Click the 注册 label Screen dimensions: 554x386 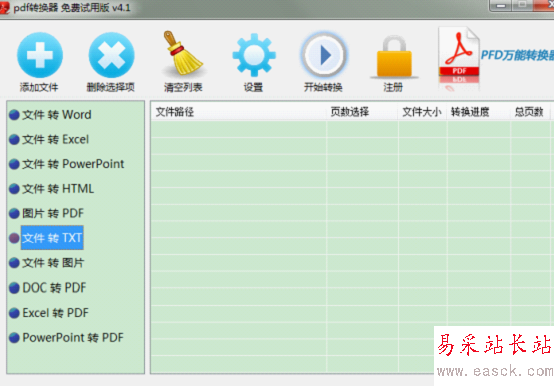click(x=393, y=87)
